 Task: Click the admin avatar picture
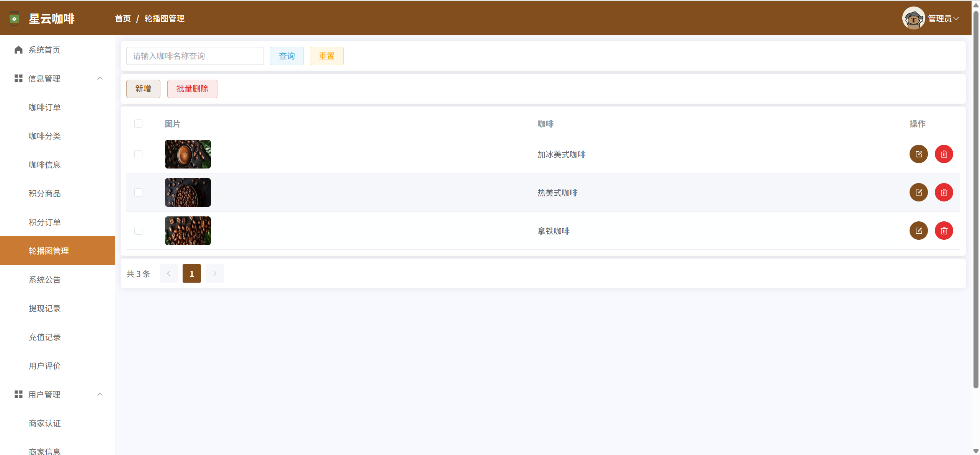click(x=913, y=18)
